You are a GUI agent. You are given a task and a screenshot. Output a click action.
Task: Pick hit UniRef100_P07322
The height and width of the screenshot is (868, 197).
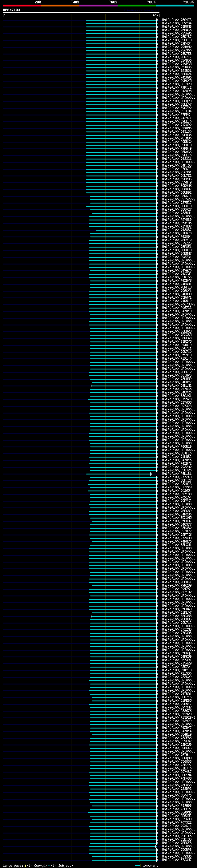pos(177,822)
